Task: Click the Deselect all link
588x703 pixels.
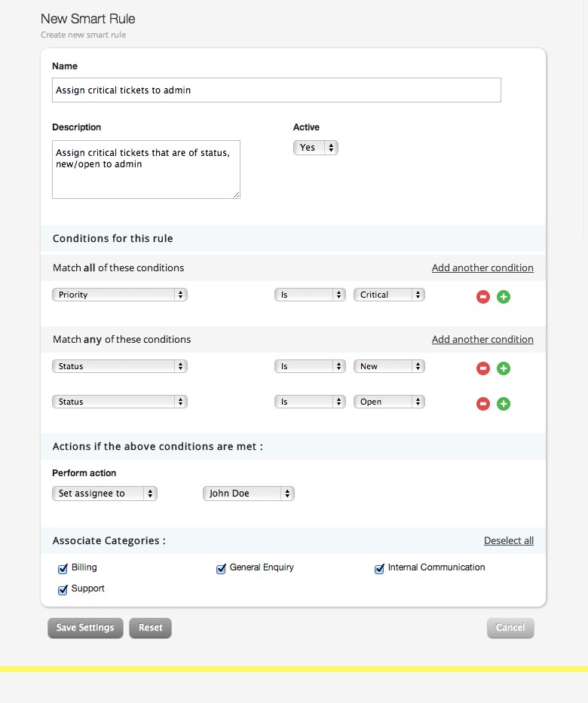Action: pos(508,540)
